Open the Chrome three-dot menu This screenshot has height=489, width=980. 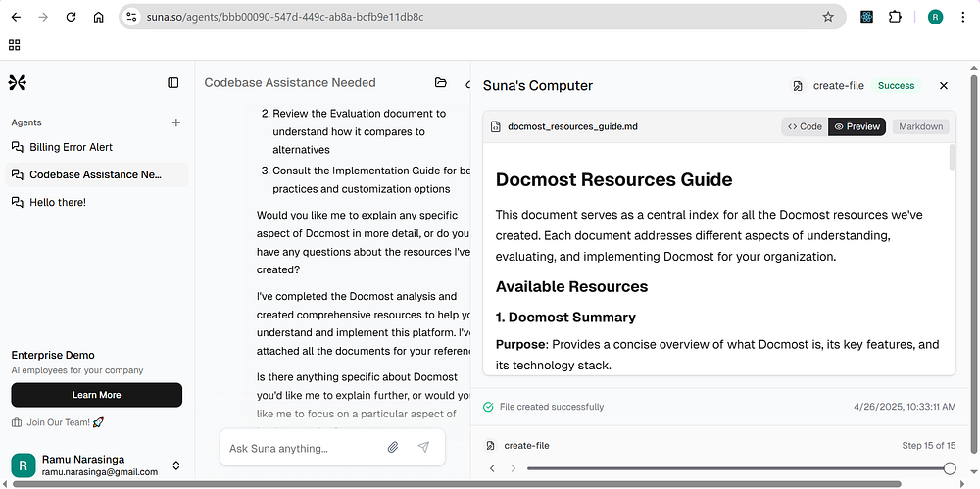coord(962,17)
